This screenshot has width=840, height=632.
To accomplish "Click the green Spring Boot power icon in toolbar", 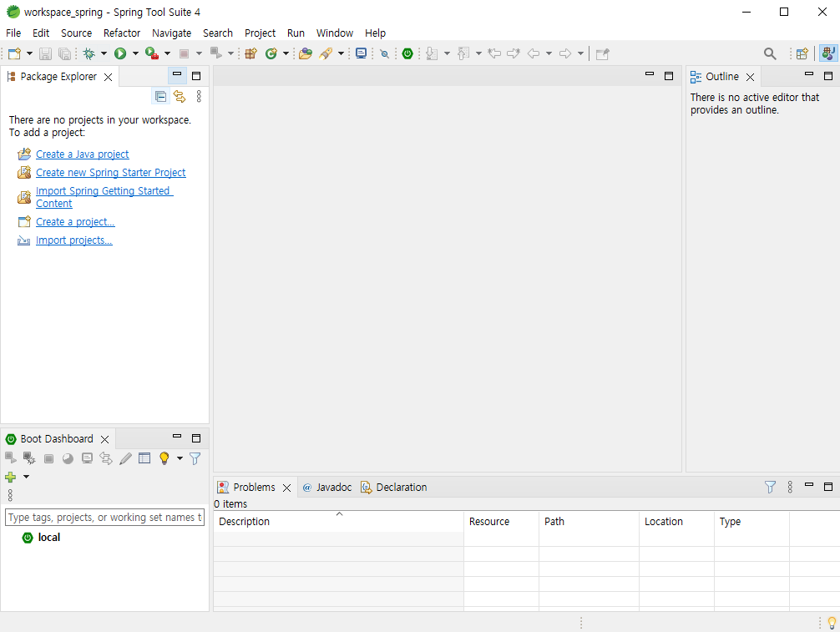I will [407, 53].
